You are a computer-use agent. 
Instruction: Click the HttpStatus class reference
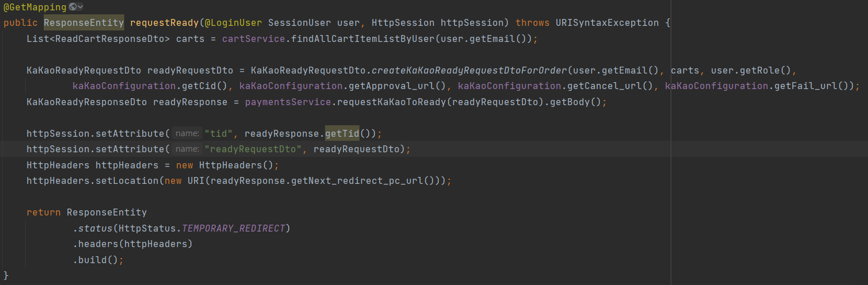click(147, 229)
